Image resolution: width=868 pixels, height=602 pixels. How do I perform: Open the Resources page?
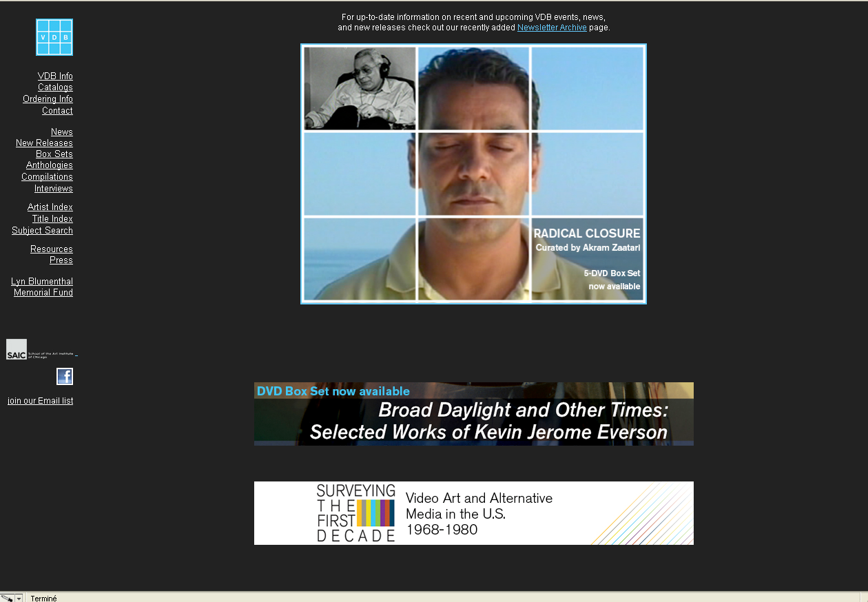(x=52, y=249)
